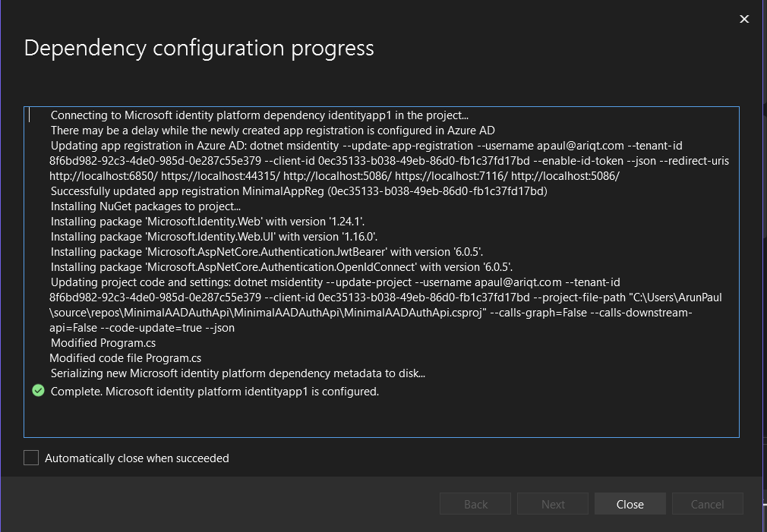767x532 pixels.
Task: Click the Complete identityapp1 is configured message
Action: [x=214, y=392]
